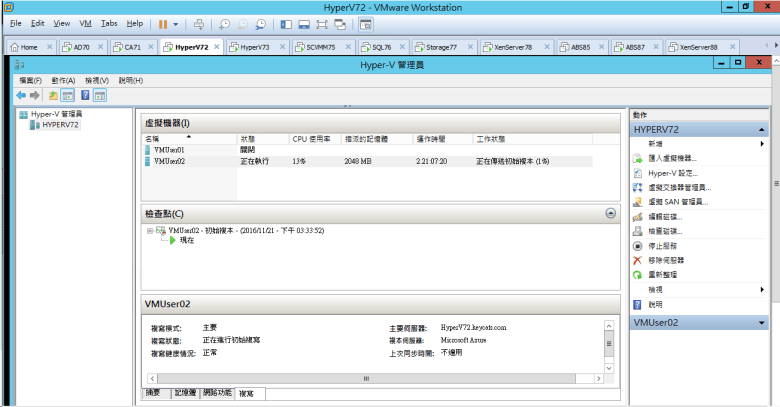Viewport: 780px width, 407px height.
Task: Select VMUser01 in the virtual machine list
Action: point(169,149)
